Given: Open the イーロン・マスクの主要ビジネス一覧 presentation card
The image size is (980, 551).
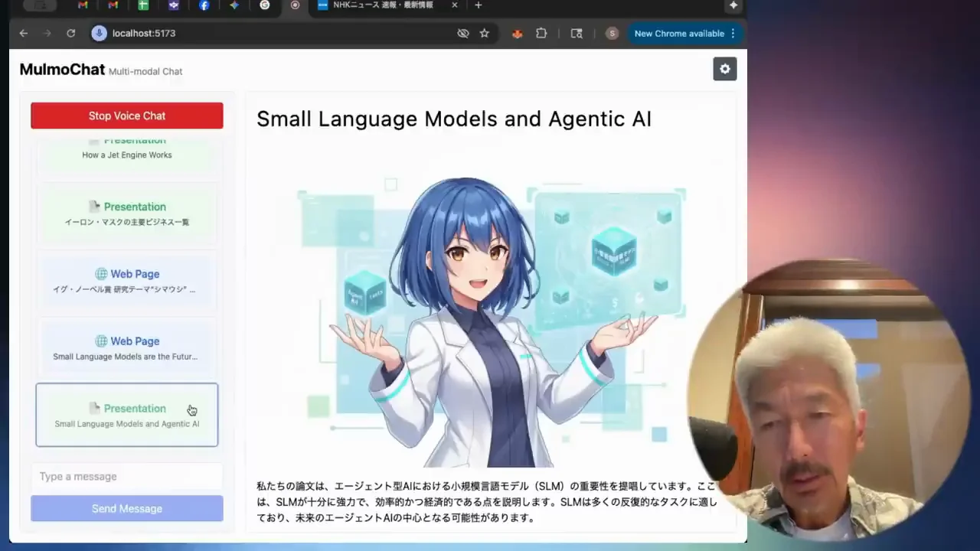Looking at the screenshot, I should (x=127, y=213).
